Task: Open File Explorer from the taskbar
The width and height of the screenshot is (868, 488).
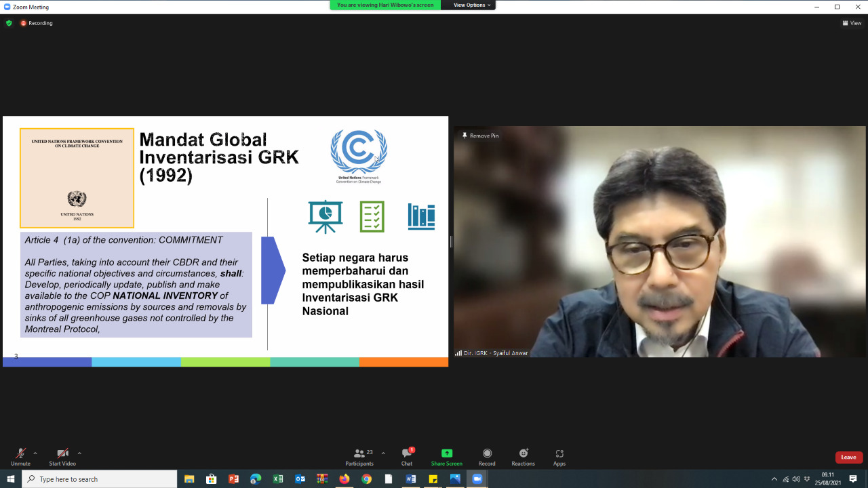Action: click(189, 479)
